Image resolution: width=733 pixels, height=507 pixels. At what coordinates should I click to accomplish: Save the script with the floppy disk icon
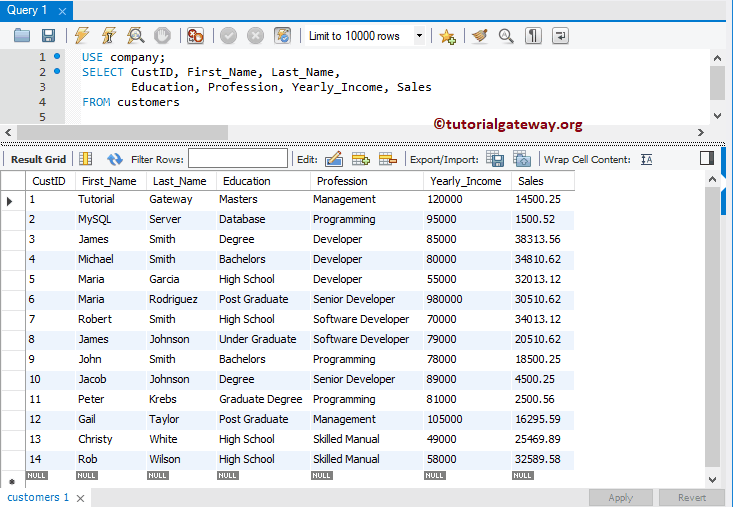pyautogui.click(x=48, y=36)
